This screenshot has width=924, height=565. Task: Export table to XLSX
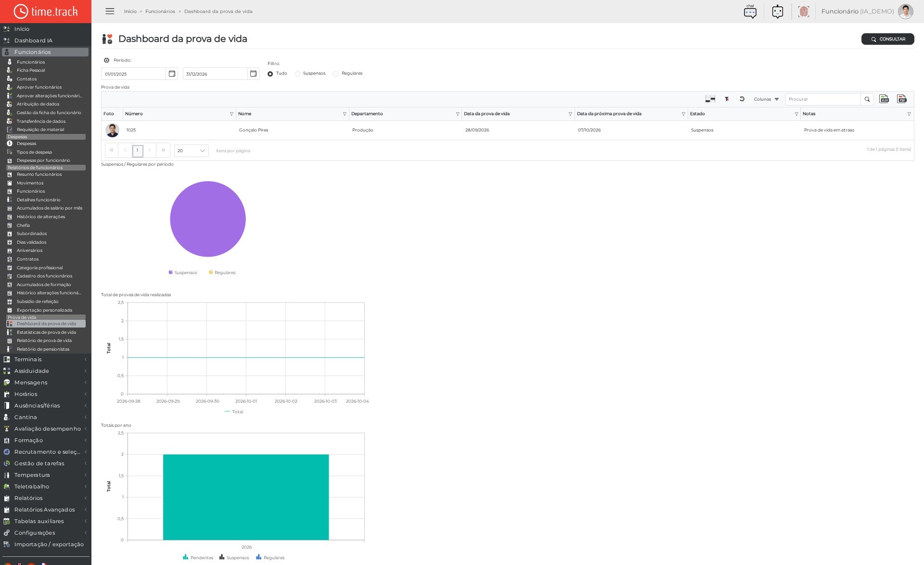click(884, 99)
